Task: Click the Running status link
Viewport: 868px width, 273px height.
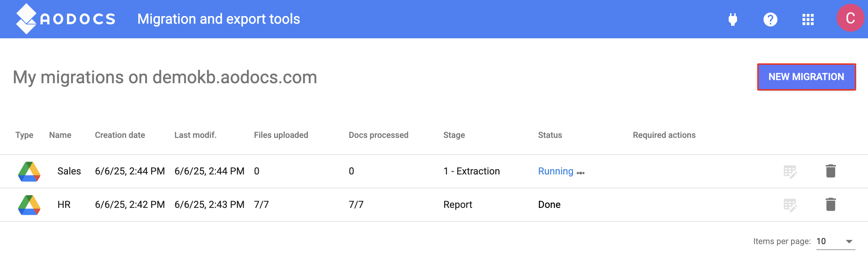Action: pos(556,171)
